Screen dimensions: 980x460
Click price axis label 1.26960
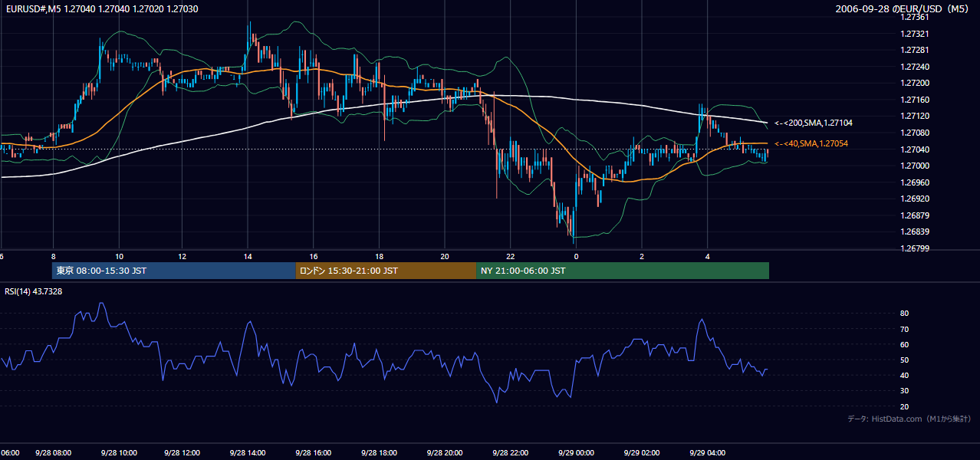pyautogui.click(x=915, y=182)
